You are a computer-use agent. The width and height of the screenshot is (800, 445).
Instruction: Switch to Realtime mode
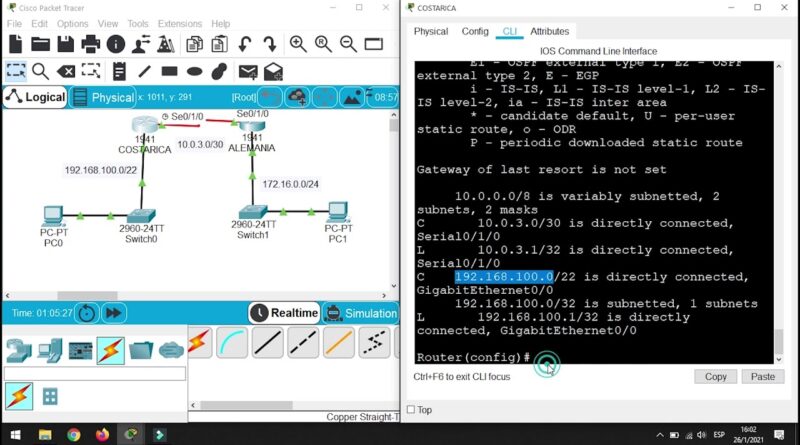[x=284, y=313]
